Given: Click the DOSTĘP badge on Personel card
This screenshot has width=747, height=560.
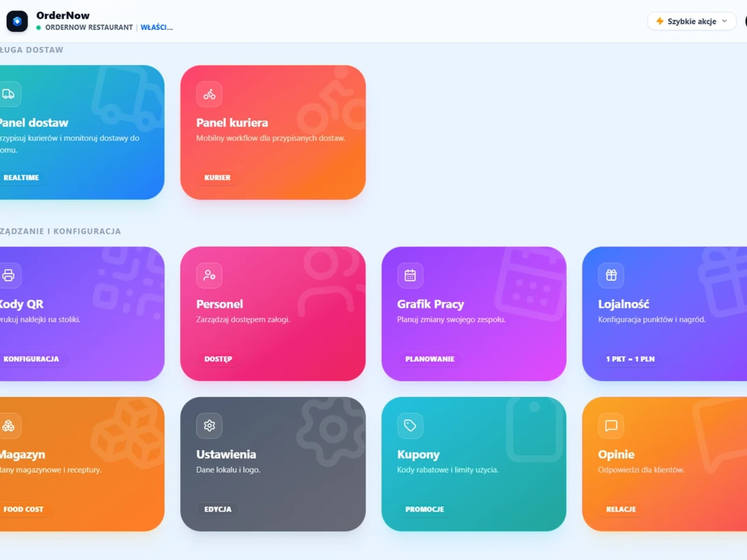Looking at the screenshot, I should [218, 359].
